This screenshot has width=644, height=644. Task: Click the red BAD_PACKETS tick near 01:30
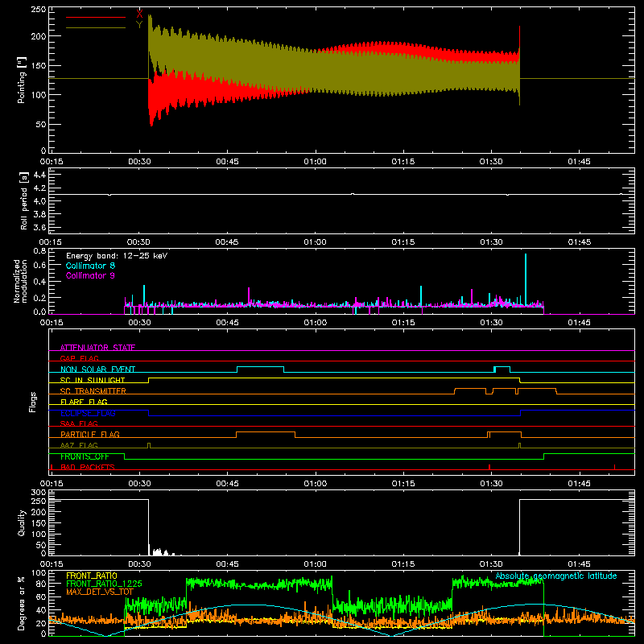click(489, 467)
